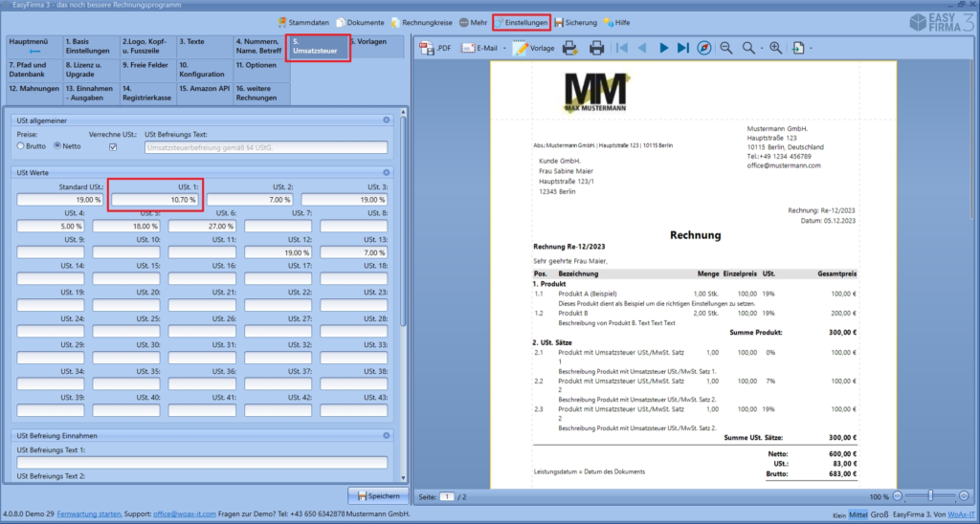
Task: Toggle the Verrechne USt. checkbox
Action: [113, 147]
